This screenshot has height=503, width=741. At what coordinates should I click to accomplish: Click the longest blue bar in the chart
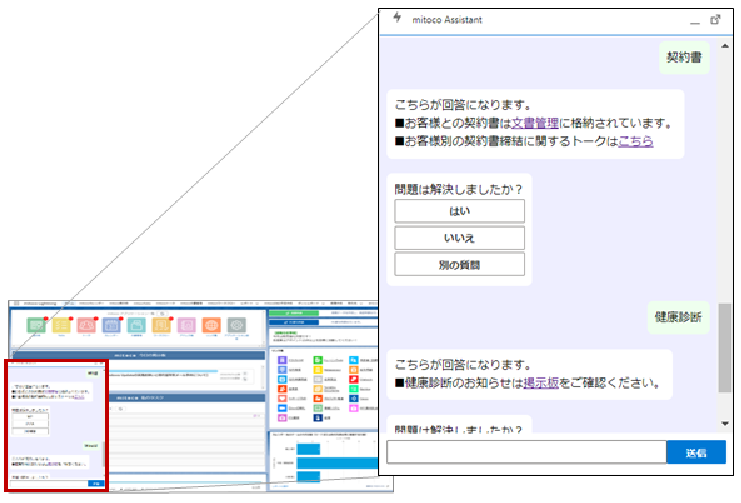337,463
